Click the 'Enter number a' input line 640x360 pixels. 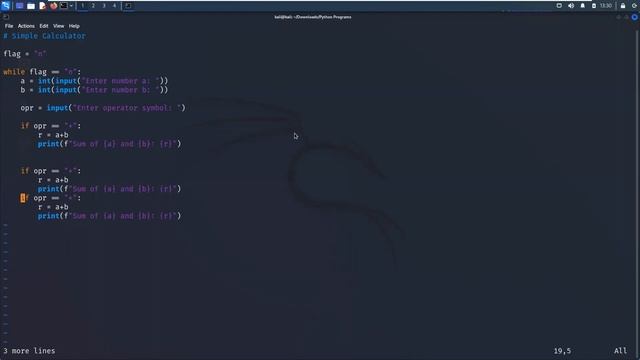(x=94, y=81)
